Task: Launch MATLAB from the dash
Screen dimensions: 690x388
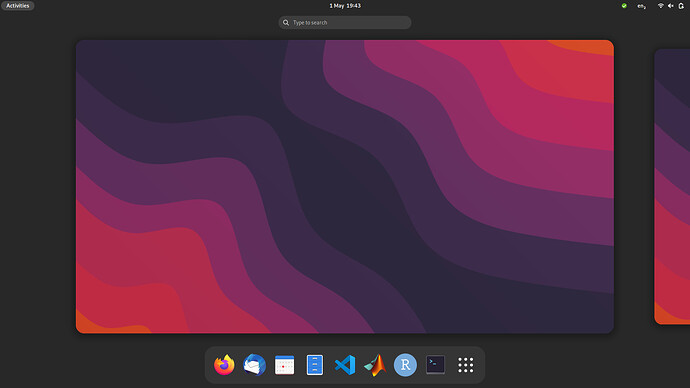Action: coord(375,365)
